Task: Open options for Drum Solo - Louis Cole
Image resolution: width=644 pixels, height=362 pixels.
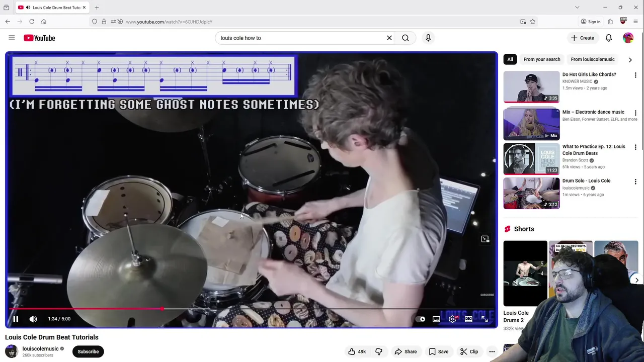Action: (635, 182)
